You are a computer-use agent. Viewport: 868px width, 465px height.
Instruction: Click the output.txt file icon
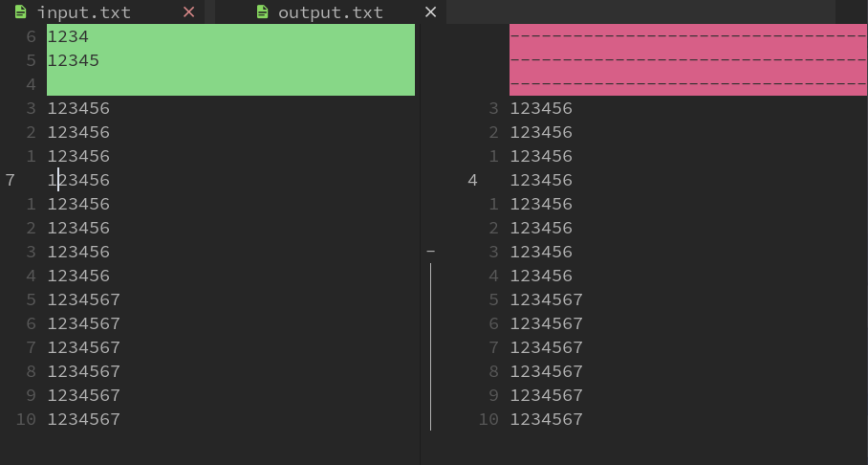coord(262,12)
